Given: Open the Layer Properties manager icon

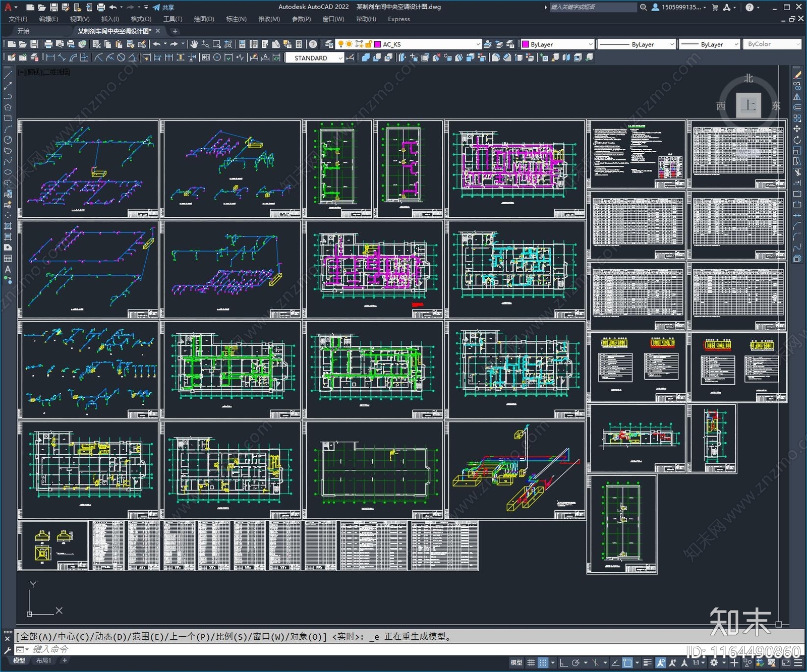Looking at the screenshot, I should point(329,44).
